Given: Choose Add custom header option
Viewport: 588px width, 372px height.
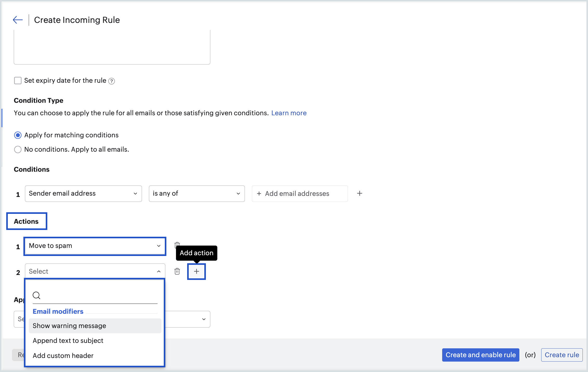Looking at the screenshot, I should pos(63,355).
